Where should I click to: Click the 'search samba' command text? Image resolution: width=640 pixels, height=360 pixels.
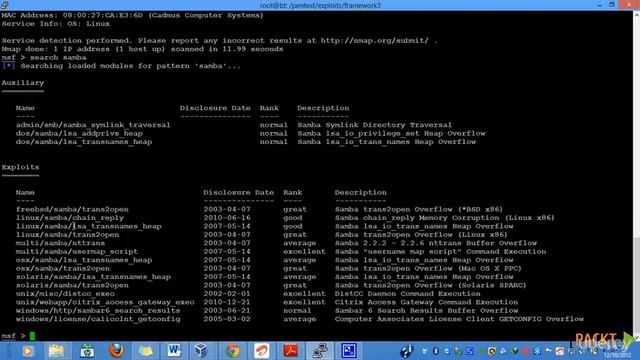click(x=58, y=58)
